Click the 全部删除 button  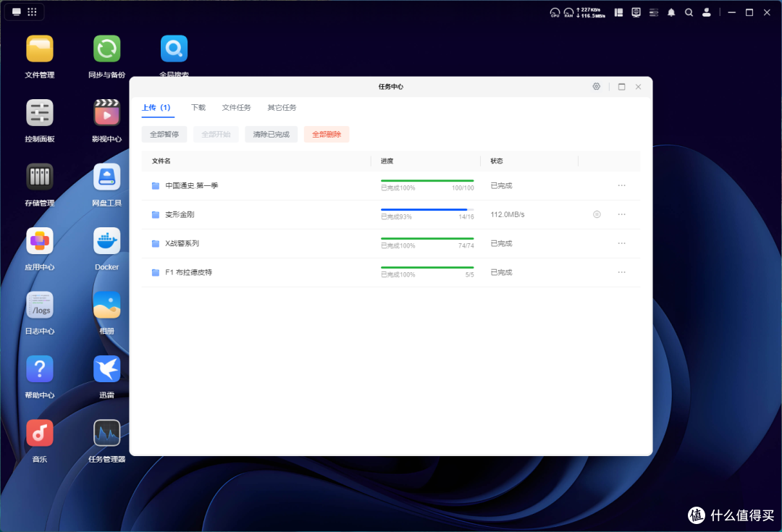[327, 134]
